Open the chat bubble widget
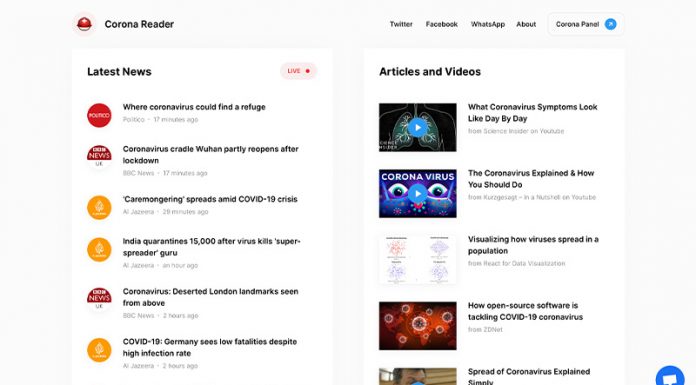This screenshot has width=696, height=385. pos(670,377)
